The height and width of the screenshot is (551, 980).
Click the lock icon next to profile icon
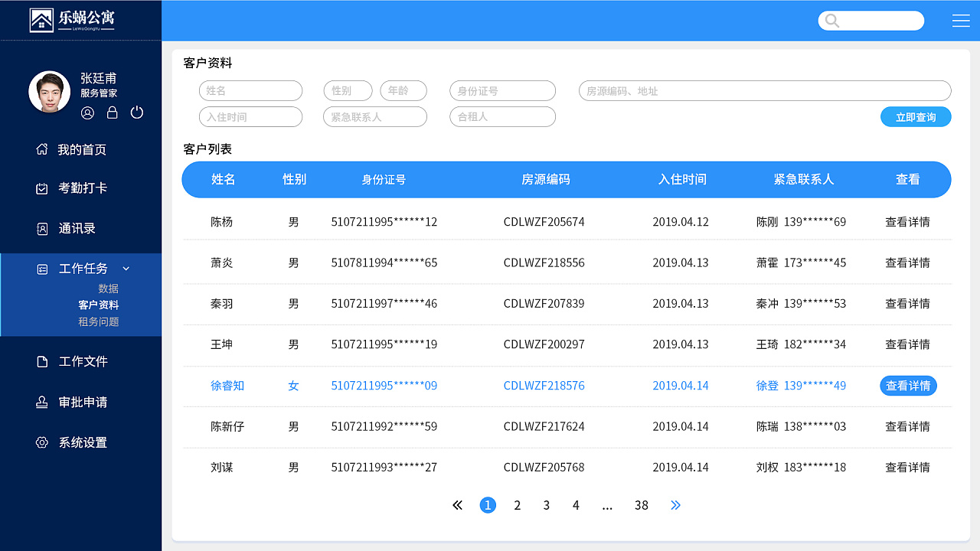coord(111,112)
